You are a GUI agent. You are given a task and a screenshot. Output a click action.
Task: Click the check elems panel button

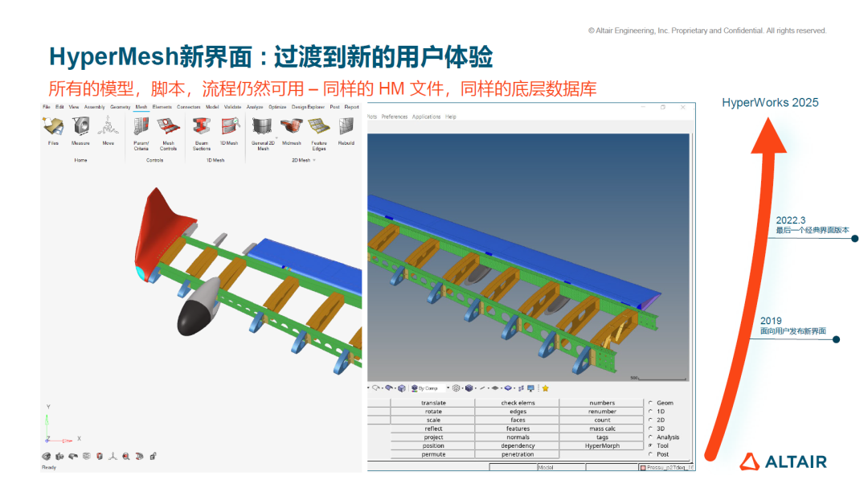coord(518,403)
